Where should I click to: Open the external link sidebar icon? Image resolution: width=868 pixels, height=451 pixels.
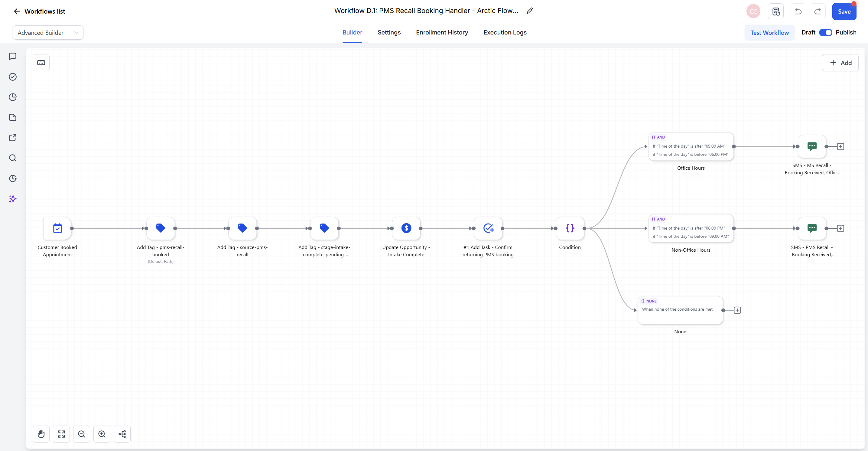point(13,138)
